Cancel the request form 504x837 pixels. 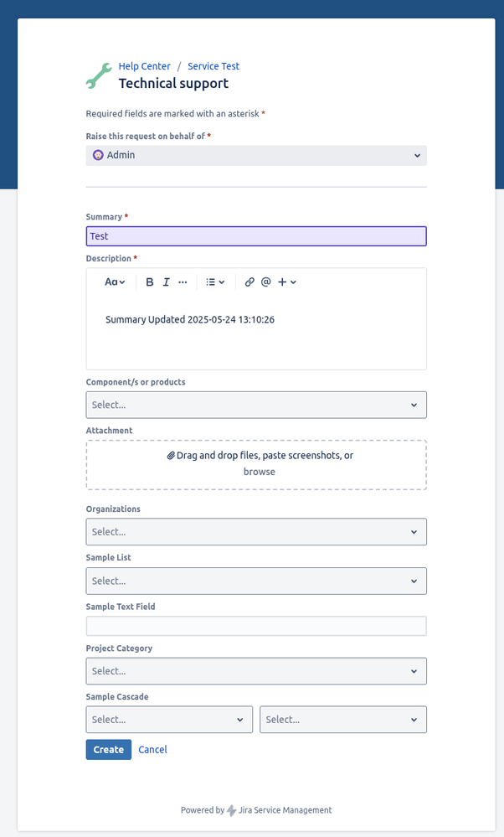(x=152, y=750)
